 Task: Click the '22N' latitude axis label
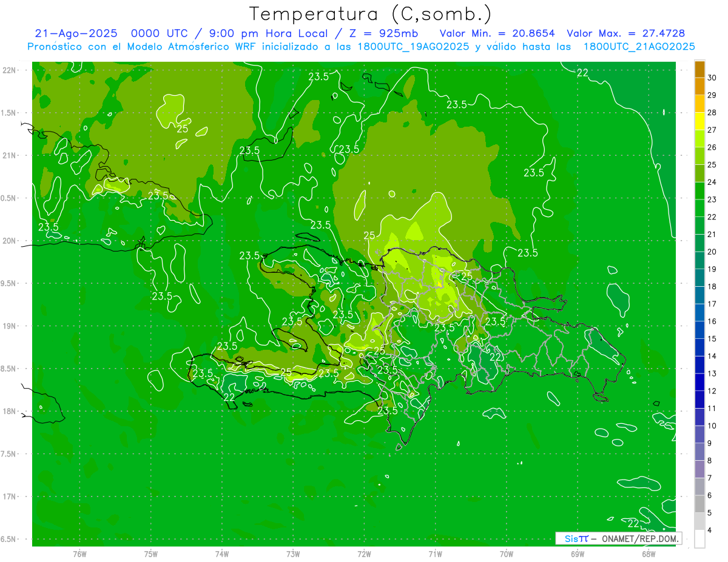(x=9, y=70)
